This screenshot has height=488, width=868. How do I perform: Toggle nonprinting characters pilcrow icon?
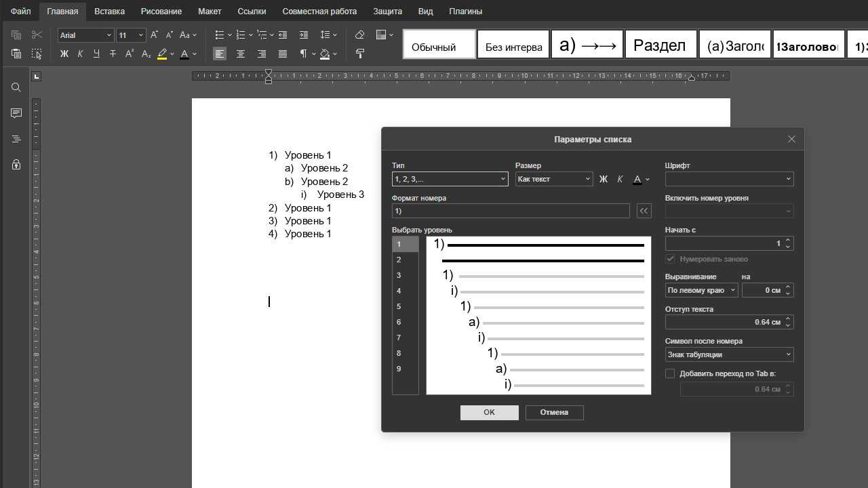click(x=304, y=54)
